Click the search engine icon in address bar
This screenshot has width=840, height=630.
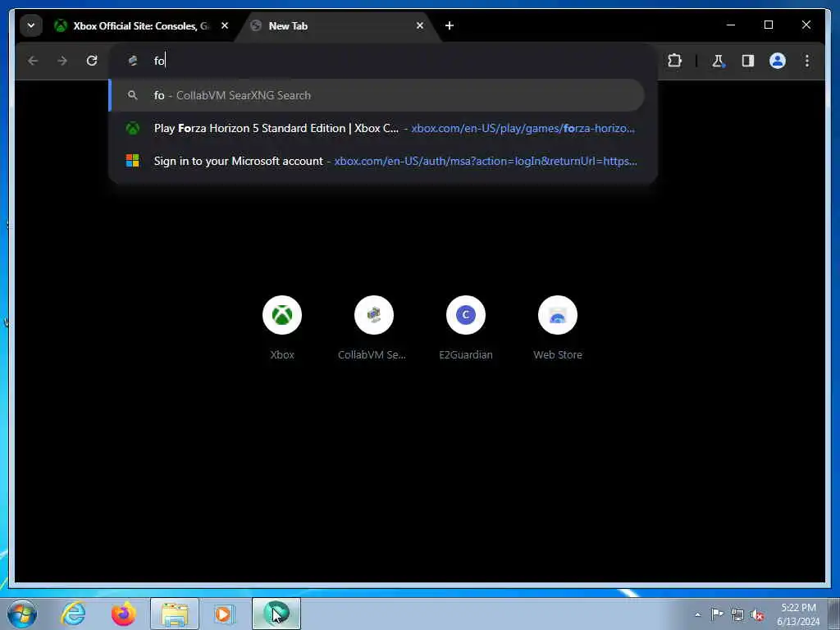133,61
